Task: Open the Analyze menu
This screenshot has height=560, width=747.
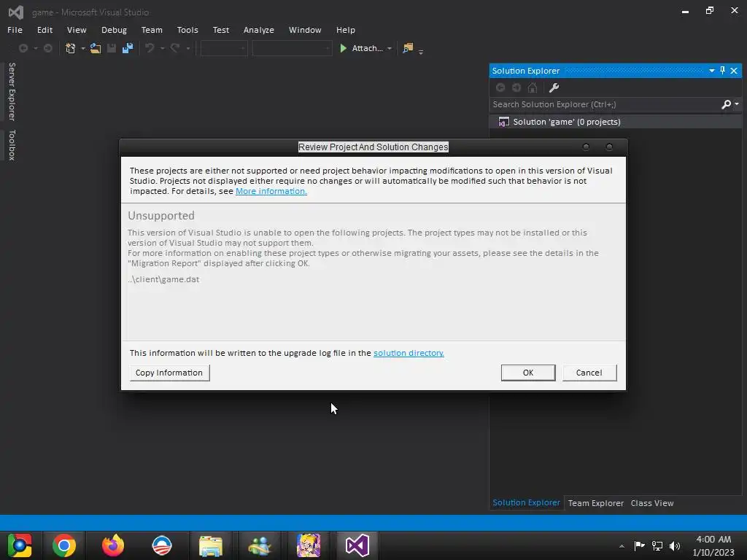Action: [x=259, y=29]
